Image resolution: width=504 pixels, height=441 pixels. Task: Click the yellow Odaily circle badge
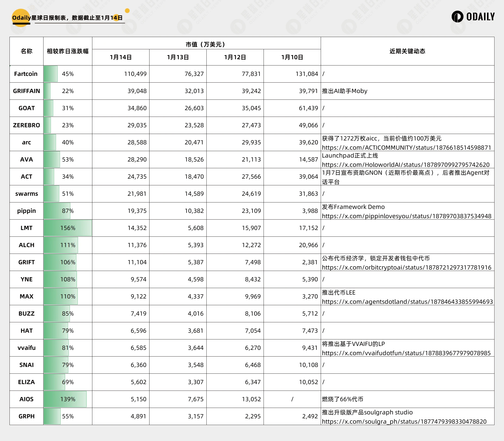point(21,18)
